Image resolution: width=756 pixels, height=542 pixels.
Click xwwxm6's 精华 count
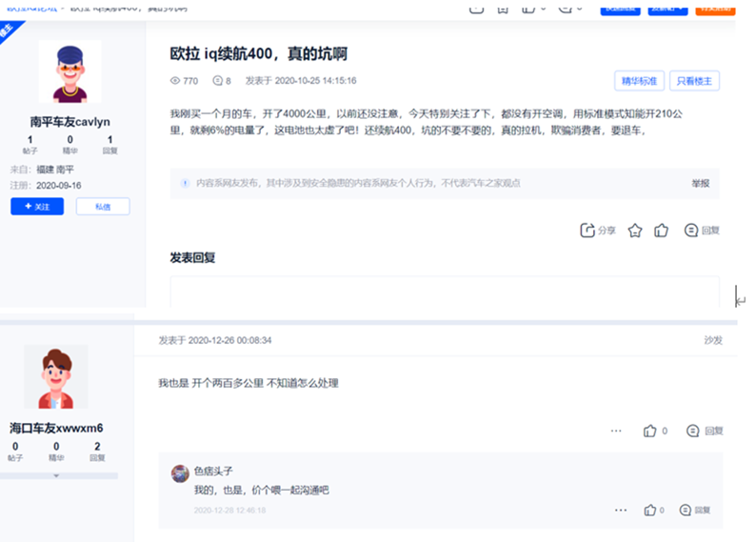56,452
